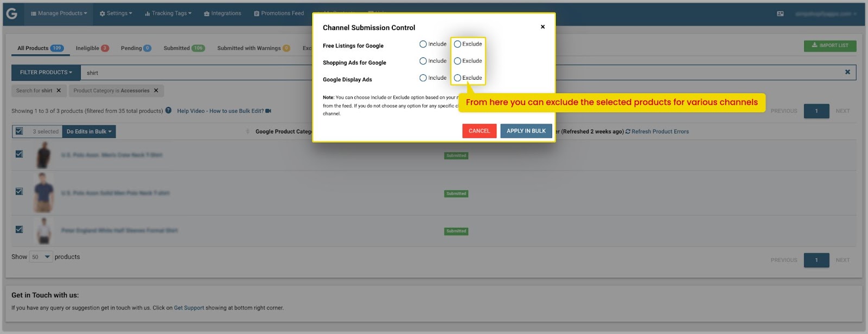868x334 pixels.
Task: Open the navy polo shirt product thumbnail
Action: pyautogui.click(x=44, y=192)
